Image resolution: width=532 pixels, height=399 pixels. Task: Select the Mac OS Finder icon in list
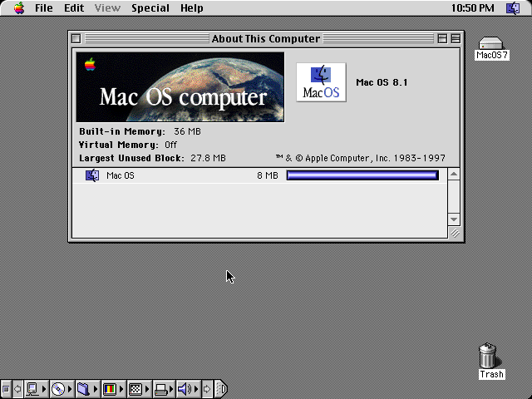coord(92,175)
